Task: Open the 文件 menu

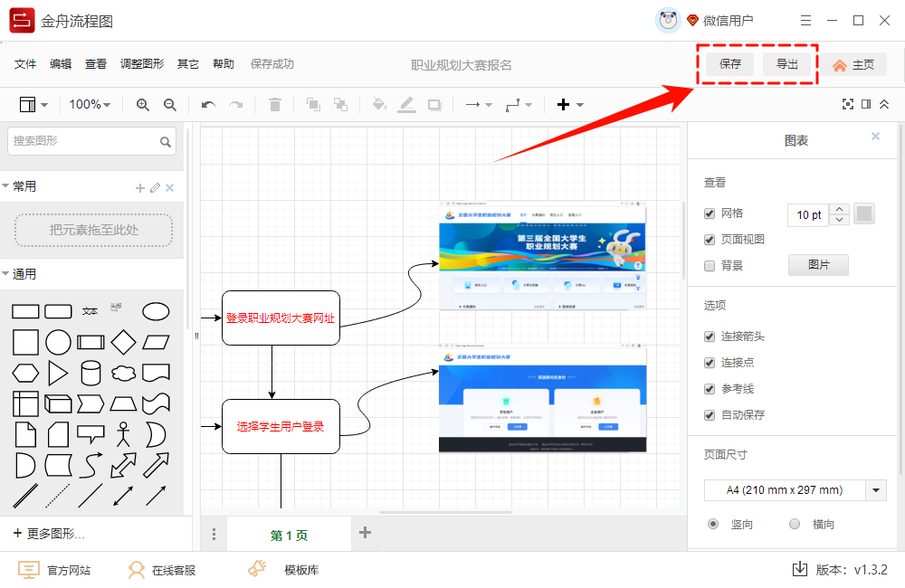Action: [x=24, y=64]
